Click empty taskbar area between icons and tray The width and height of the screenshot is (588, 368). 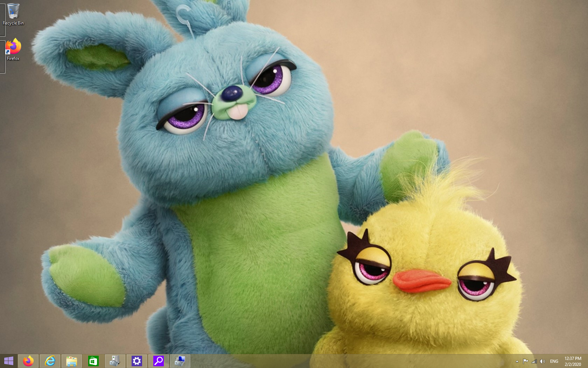point(350,361)
